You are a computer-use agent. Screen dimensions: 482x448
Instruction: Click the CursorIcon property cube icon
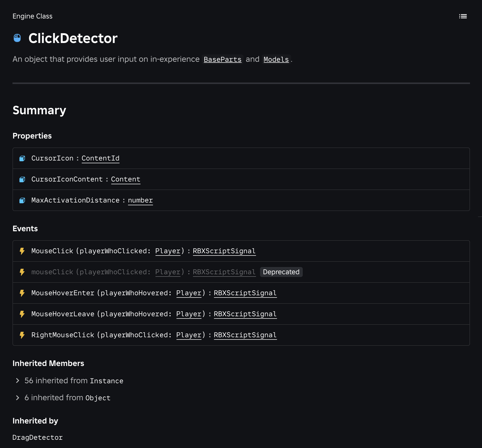pos(22,158)
